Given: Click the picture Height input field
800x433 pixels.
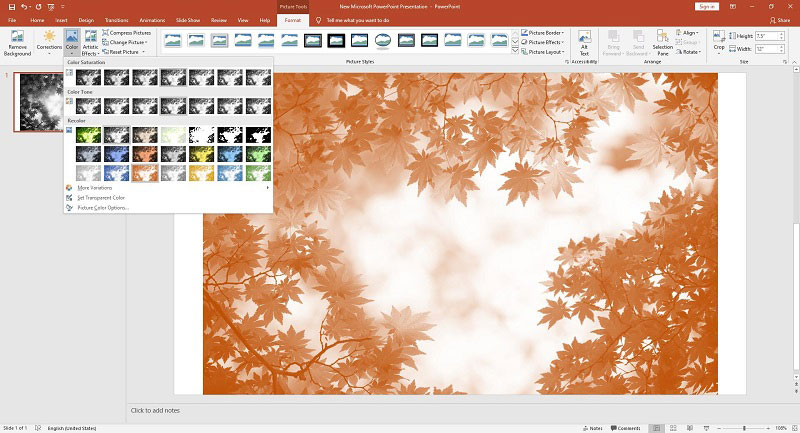Looking at the screenshot, I should click(x=767, y=36).
